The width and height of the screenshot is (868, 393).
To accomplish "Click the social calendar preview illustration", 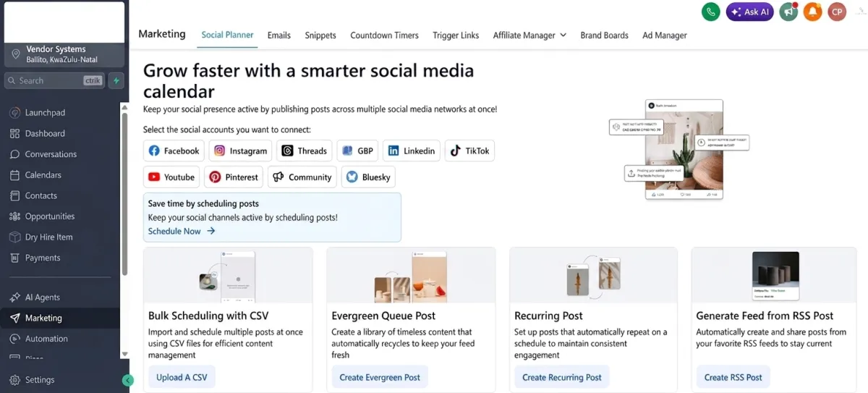I will pos(680,151).
